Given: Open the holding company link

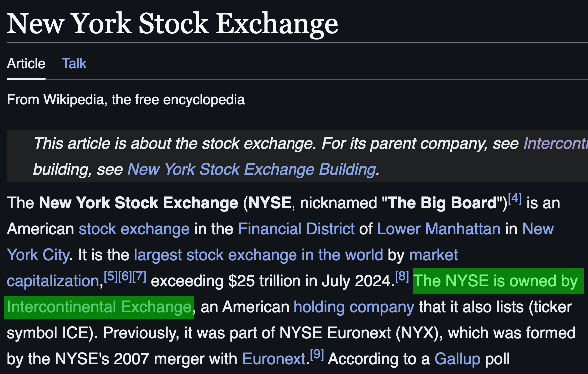Looking at the screenshot, I should (x=354, y=307).
